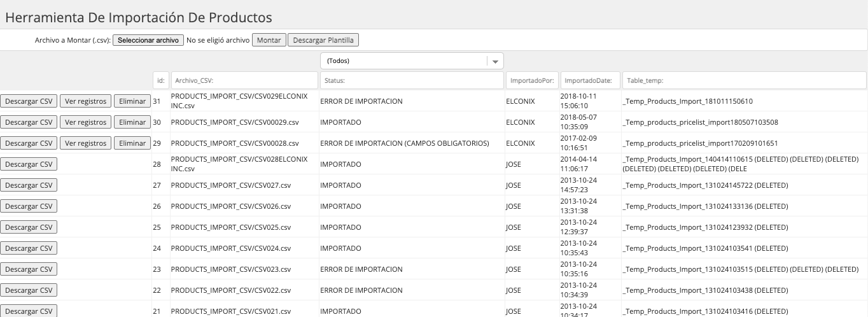
Task: Focus the id filter field
Action: pos(161,80)
